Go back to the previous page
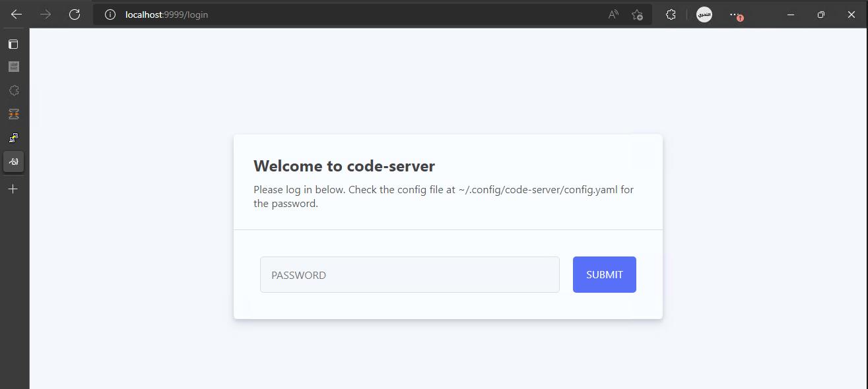Screen dimensions: 868x389 pyautogui.click(x=17, y=15)
